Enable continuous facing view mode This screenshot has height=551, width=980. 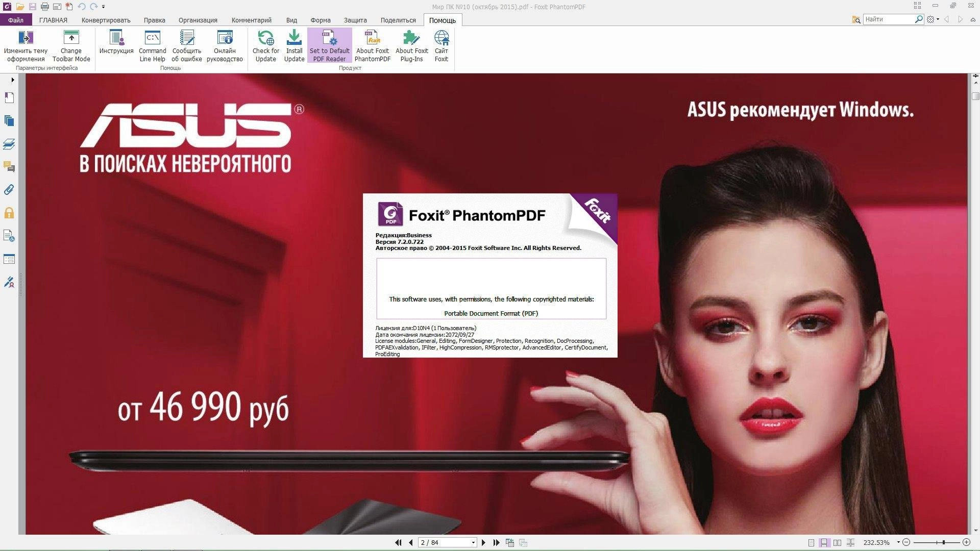(850, 542)
